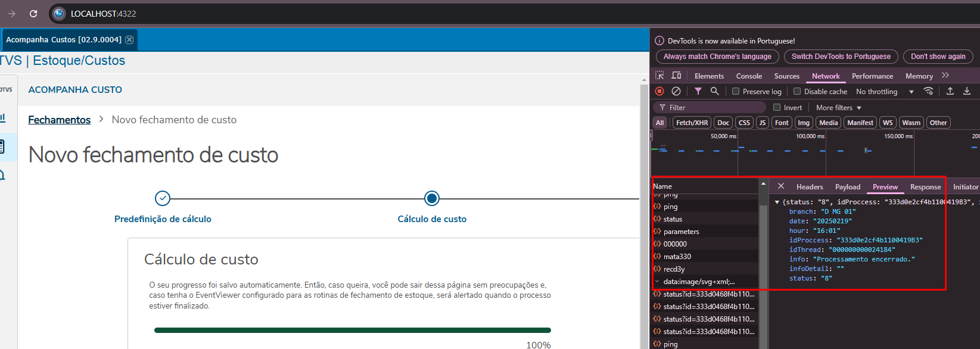Toggle WS request filter
The width and height of the screenshot is (980, 349).
coord(888,123)
